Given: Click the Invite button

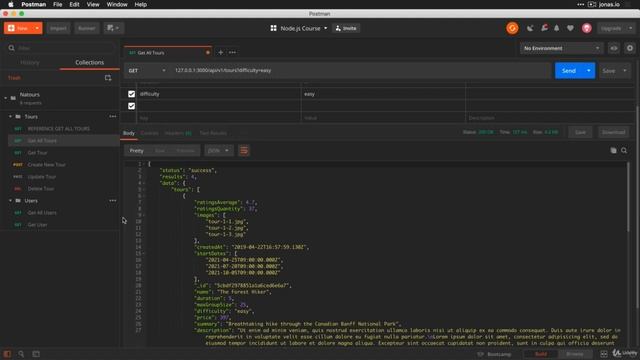Looking at the screenshot, I should click(x=346, y=28).
